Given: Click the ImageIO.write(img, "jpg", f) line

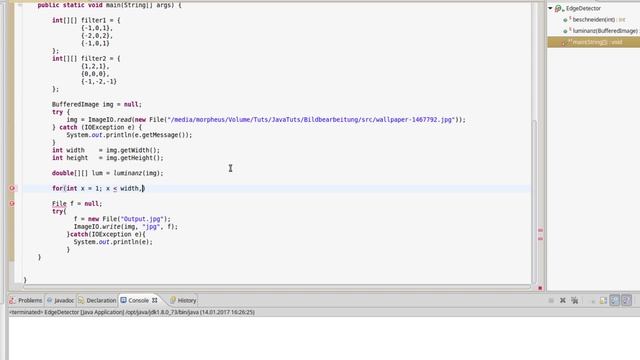Looking at the screenshot, I should tap(126, 227).
